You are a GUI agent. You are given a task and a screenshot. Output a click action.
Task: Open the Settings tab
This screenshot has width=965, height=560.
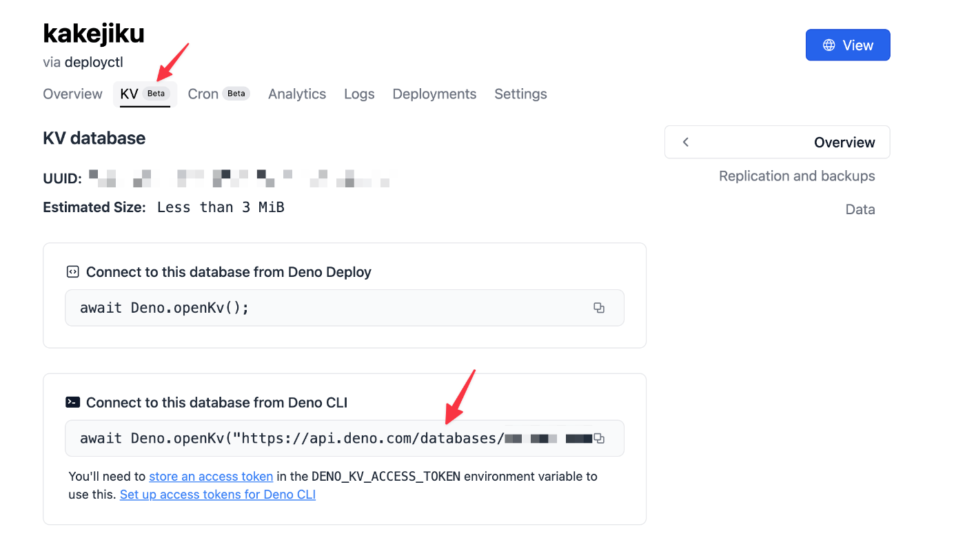[520, 94]
